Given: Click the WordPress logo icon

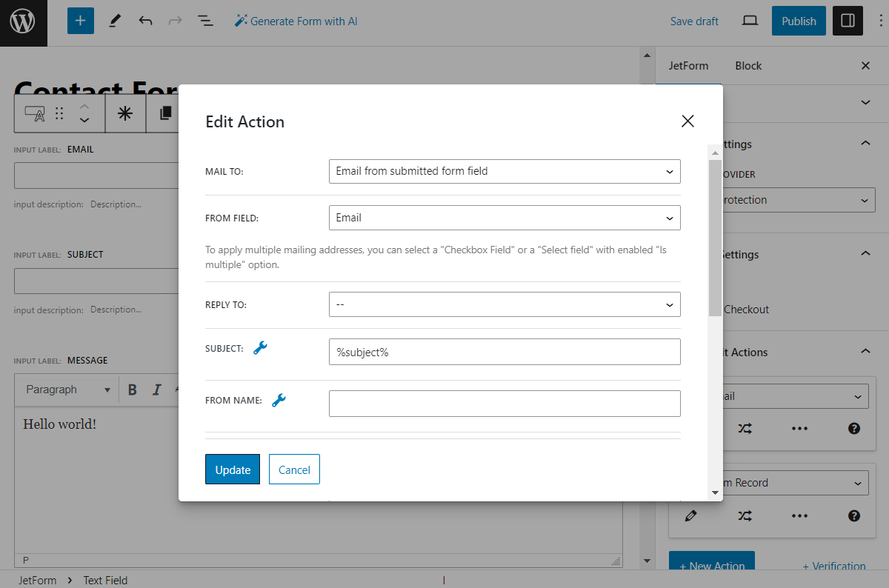Looking at the screenshot, I should (x=23, y=22).
